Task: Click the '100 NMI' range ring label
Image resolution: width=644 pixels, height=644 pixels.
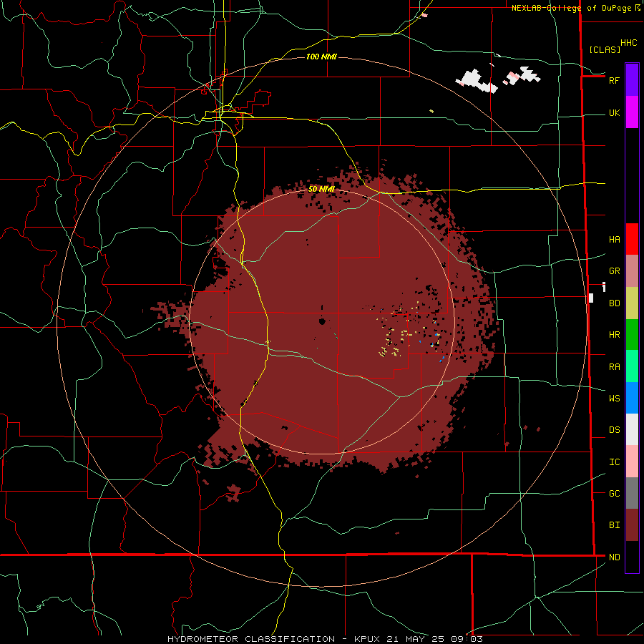Action: coord(321,57)
